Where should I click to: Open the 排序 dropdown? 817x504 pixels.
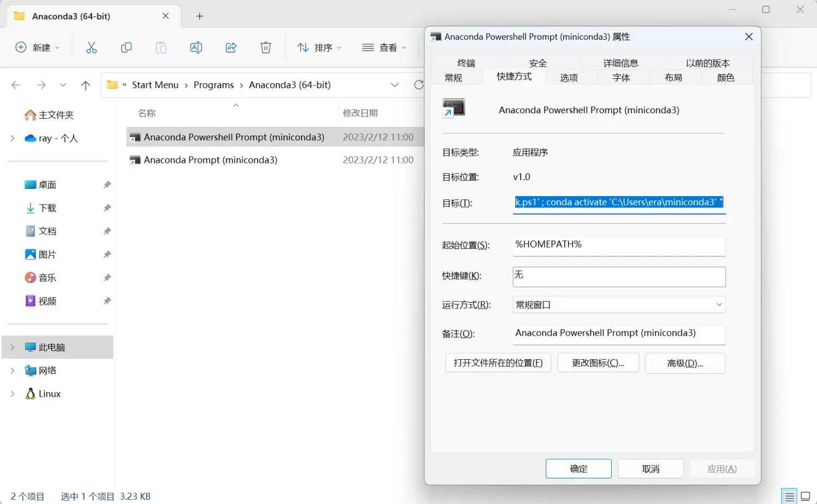pyautogui.click(x=319, y=47)
